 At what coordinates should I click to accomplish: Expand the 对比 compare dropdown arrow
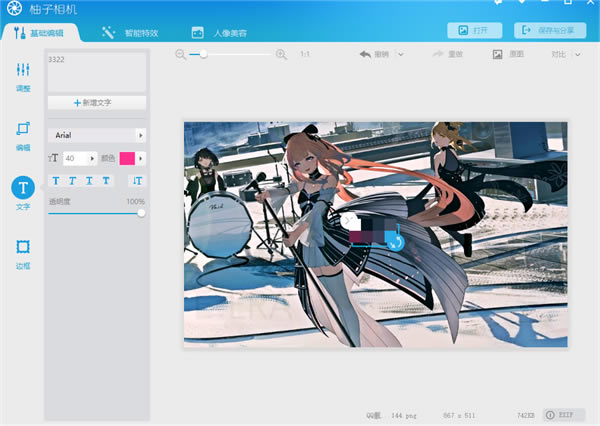(x=577, y=54)
